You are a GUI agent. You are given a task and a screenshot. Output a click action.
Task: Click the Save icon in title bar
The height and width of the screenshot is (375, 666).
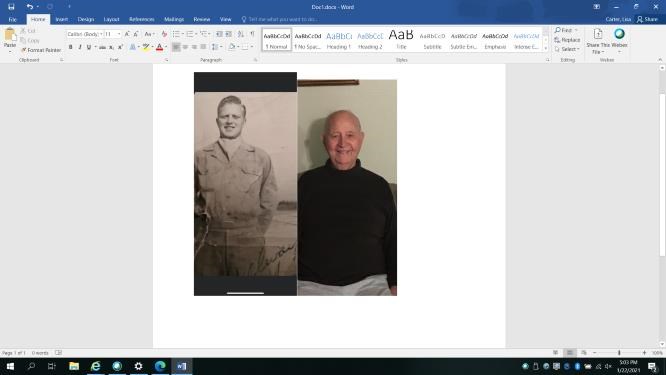point(11,7)
